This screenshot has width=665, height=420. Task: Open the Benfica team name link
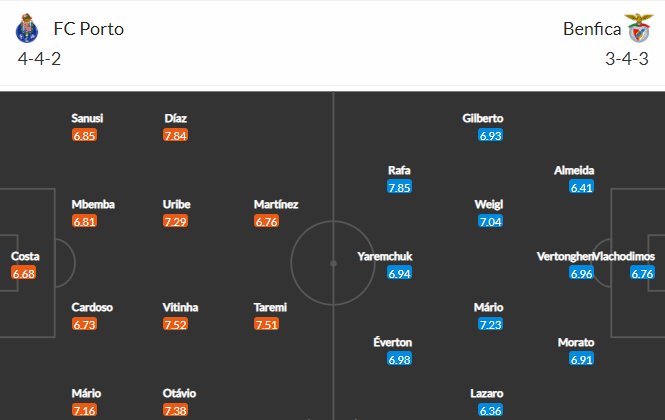click(592, 29)
